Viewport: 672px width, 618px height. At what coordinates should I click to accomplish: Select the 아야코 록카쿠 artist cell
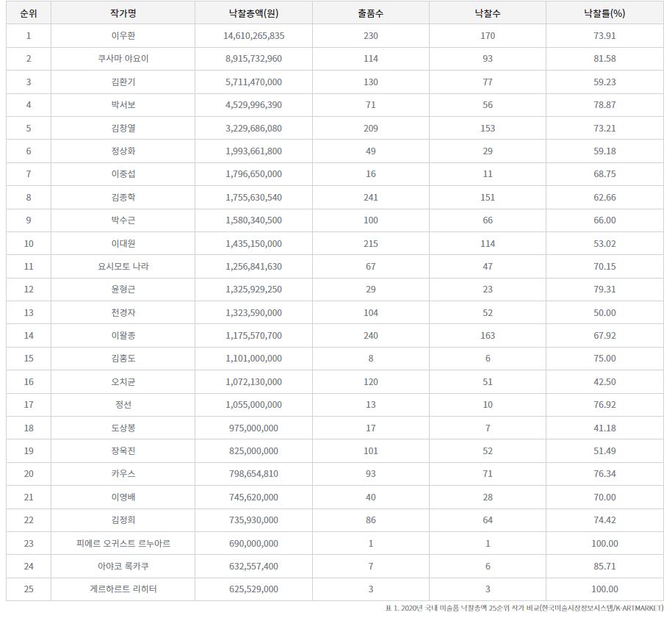[x=122, y=567]
